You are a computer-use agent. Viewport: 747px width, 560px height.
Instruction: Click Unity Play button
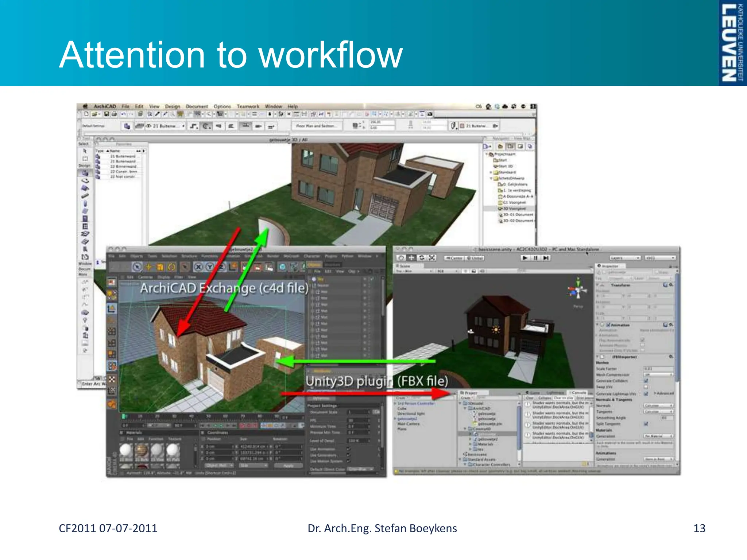coord(525,258)
